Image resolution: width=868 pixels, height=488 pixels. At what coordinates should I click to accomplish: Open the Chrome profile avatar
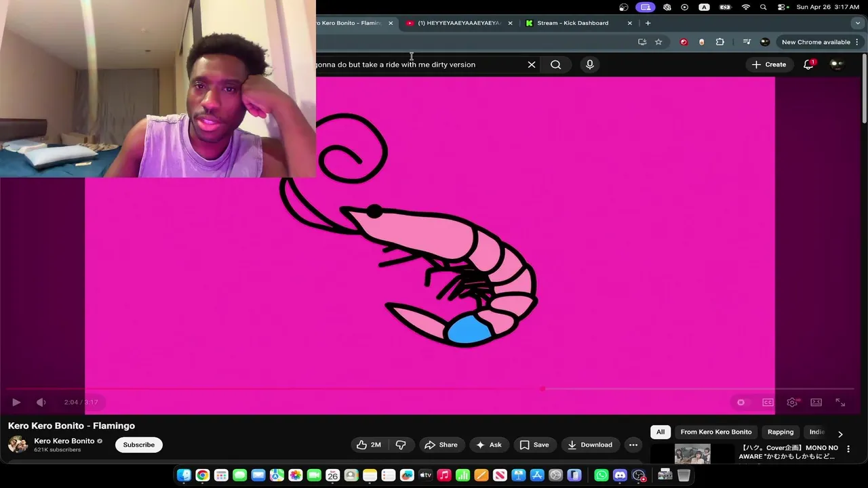[765, 42]
